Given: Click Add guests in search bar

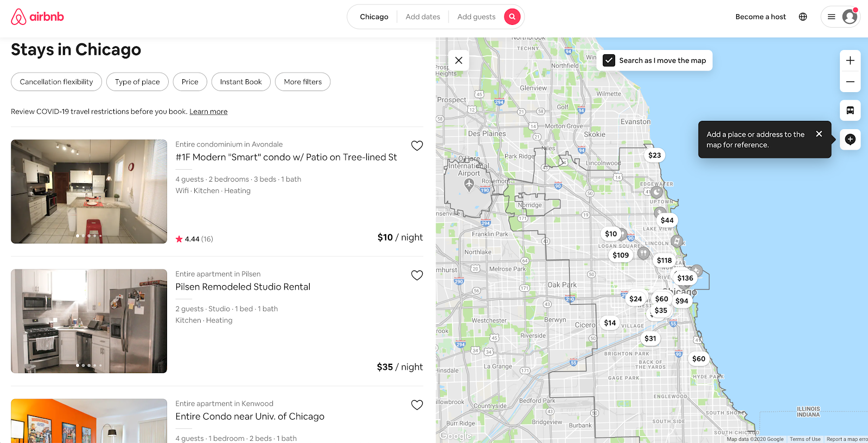Looking at the screenshot, I should 476,17.
